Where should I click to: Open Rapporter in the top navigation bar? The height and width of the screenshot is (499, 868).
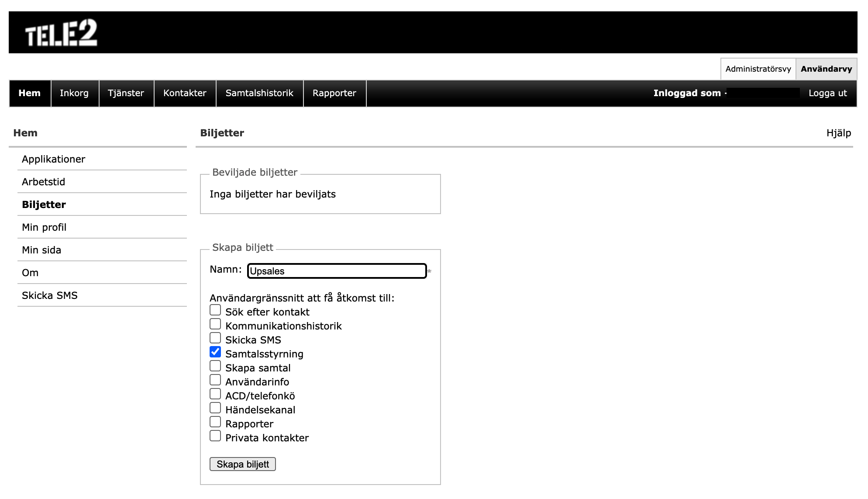pos(334,93)
